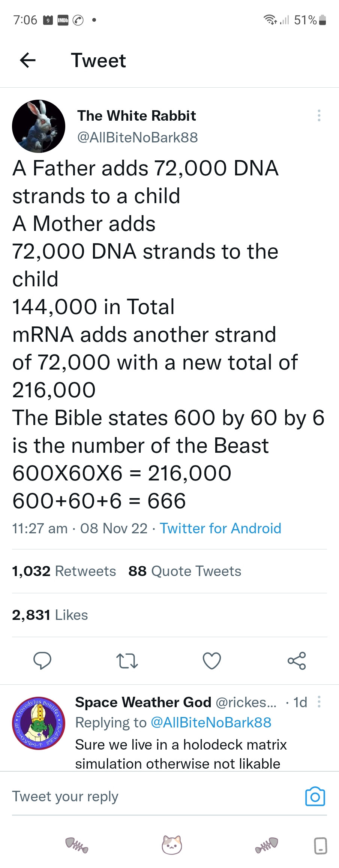Tap the share icon

point(297,661)
